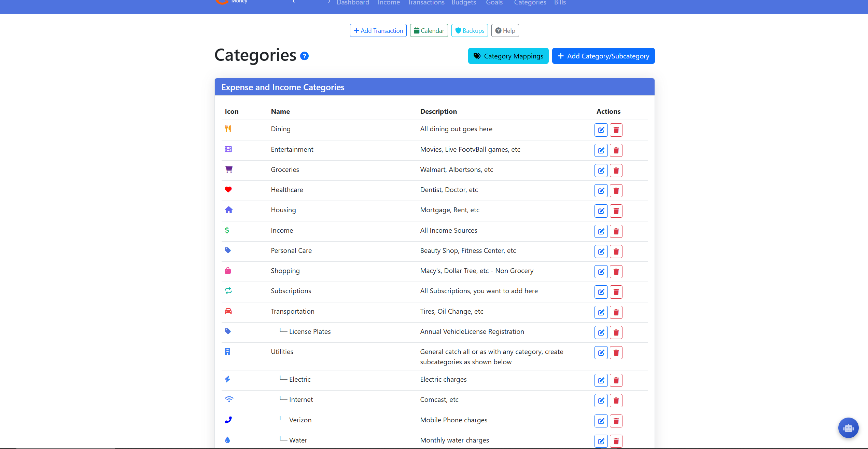Image resolution: width=868 pixels, height=449 pixels.
Task: Delete the Water subcategory
Action: 616,441
